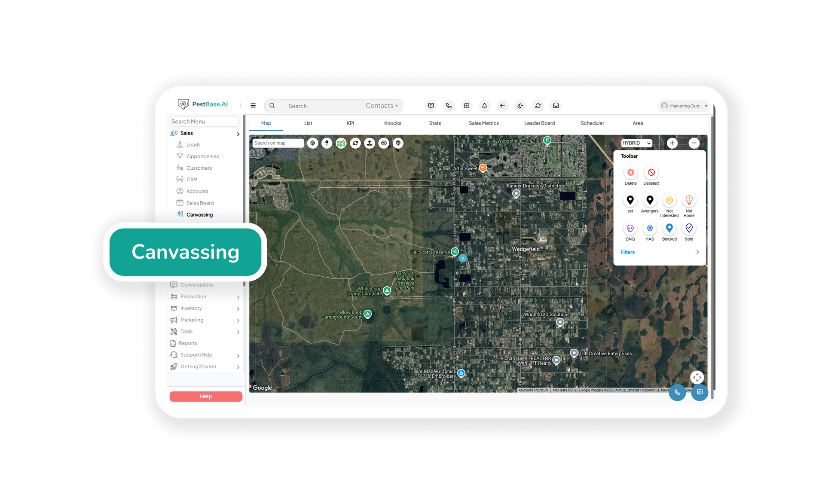
Task: Open the HYBRID map type dropdown
Action: point(637,143)
